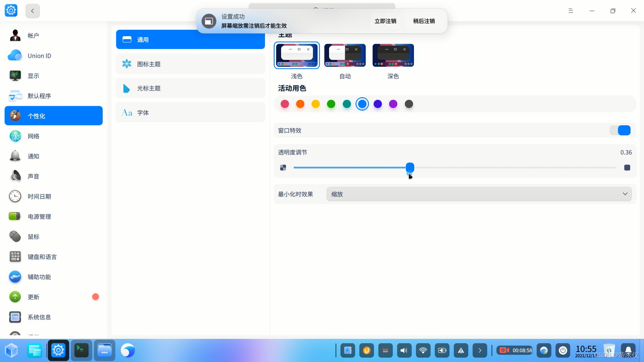Click the back arrow button
The image size is (644, 362).
coord(33,11)
